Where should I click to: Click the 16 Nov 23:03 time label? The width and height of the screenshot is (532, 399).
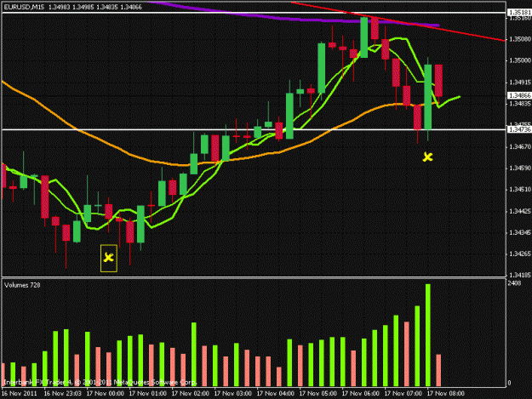tap(62, 393)
